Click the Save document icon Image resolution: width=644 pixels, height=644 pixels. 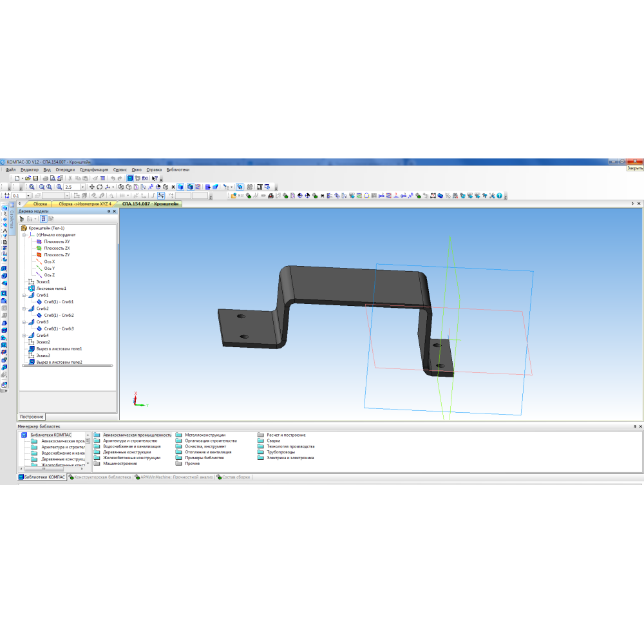click(x=35, y=178)
